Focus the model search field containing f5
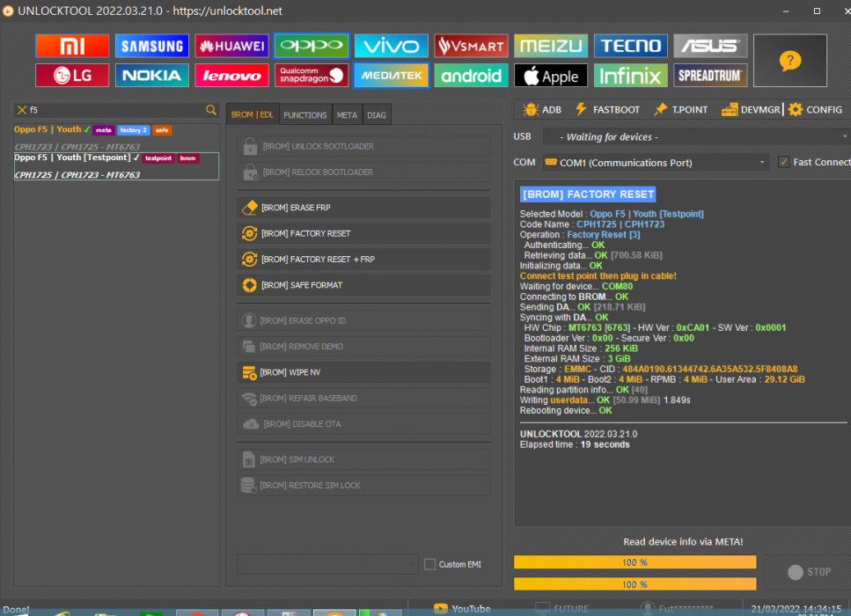 pyautogui.click(x=116, y=110)
